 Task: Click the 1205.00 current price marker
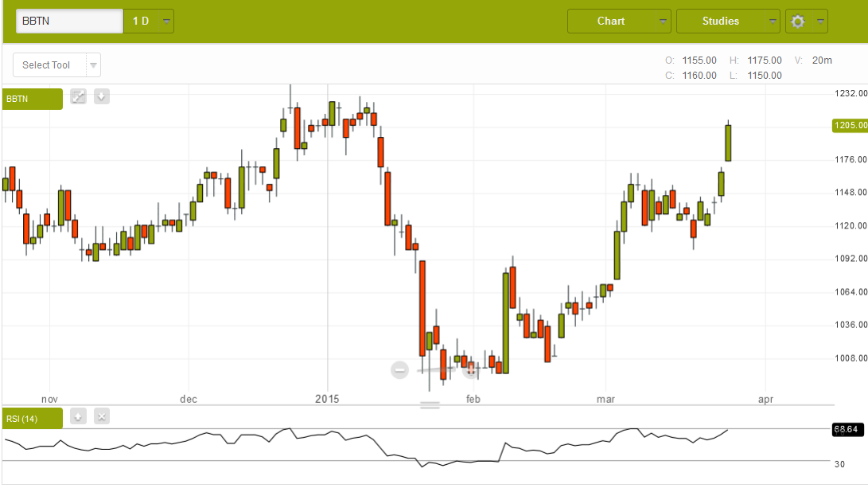(850, 126)
